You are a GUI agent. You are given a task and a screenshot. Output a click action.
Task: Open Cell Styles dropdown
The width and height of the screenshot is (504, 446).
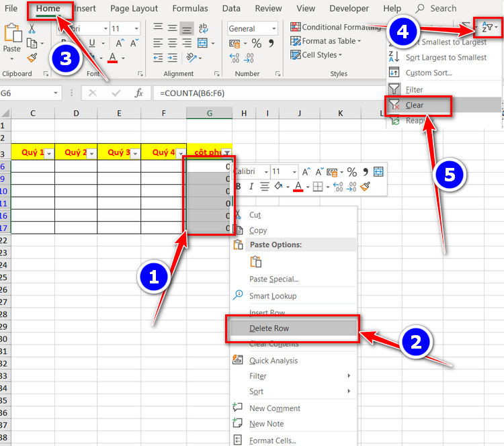pos(316,55)
